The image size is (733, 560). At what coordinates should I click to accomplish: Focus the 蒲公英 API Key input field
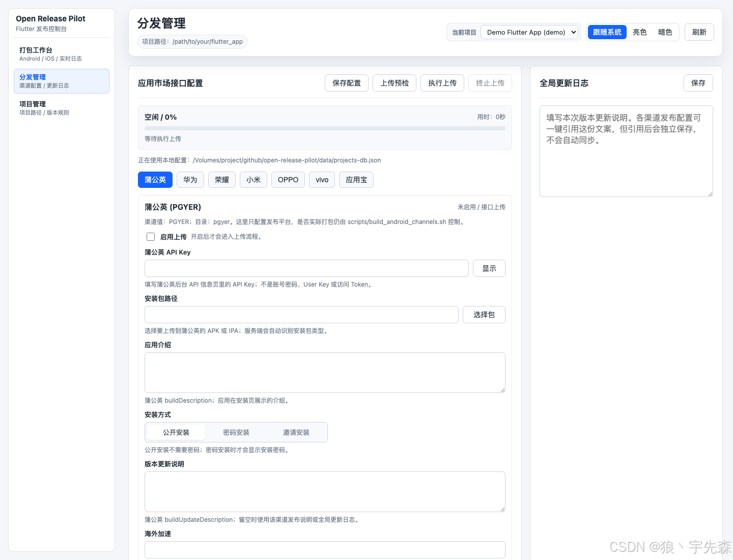306,268
